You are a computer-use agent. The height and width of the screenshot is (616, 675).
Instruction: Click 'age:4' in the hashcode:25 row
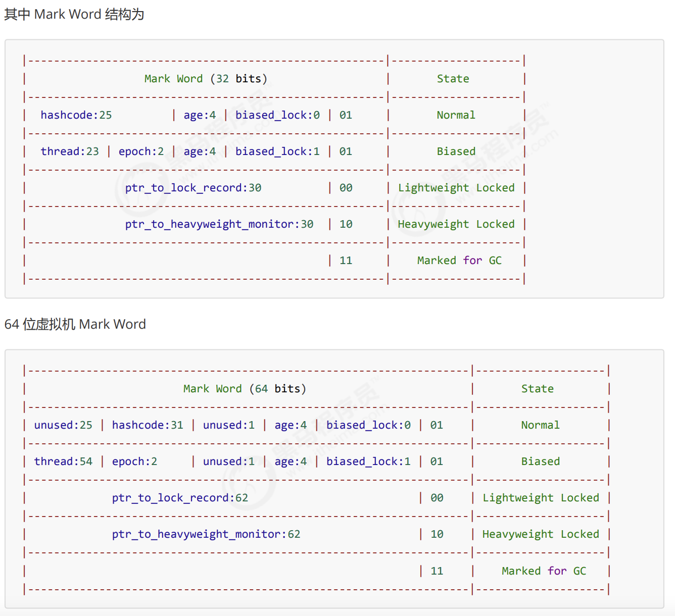(200, 115)
